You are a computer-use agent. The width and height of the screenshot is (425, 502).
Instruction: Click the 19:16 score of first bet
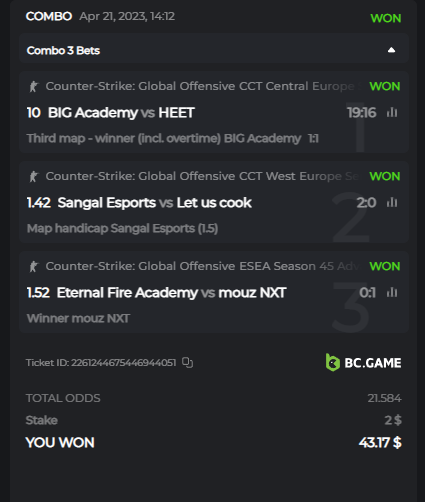362,113
